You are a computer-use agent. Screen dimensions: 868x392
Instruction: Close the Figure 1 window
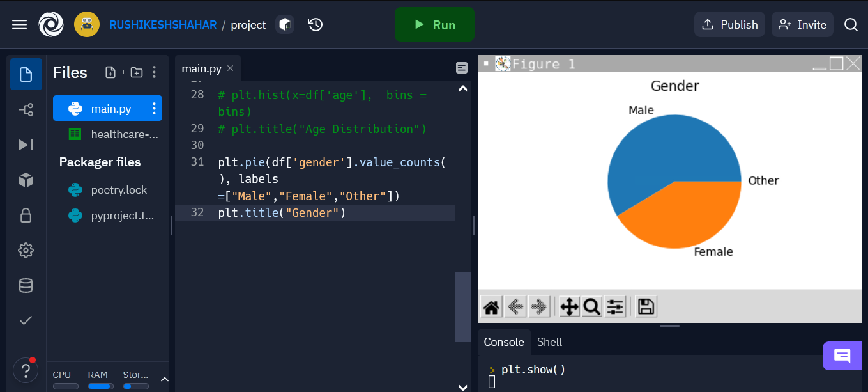click(853, 63)
